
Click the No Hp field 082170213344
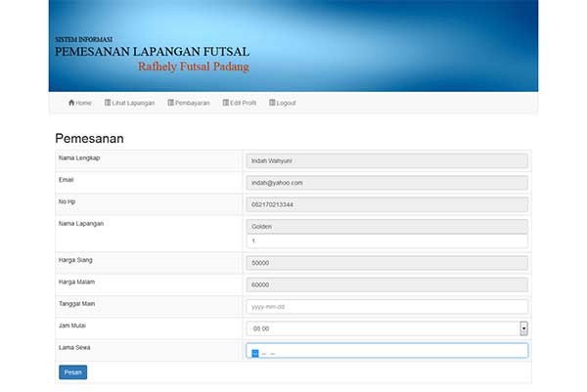pos(387,204)
